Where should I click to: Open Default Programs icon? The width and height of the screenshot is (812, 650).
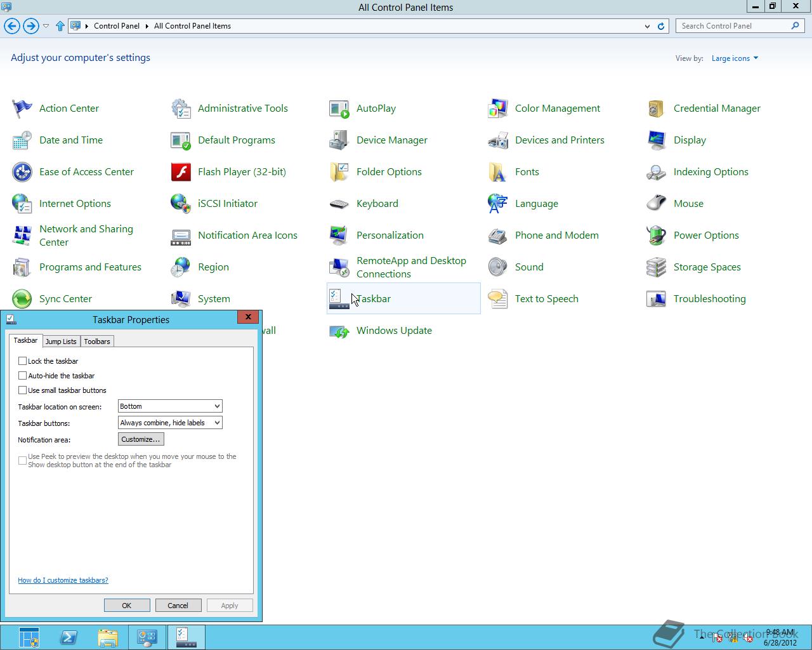(181, 140)
